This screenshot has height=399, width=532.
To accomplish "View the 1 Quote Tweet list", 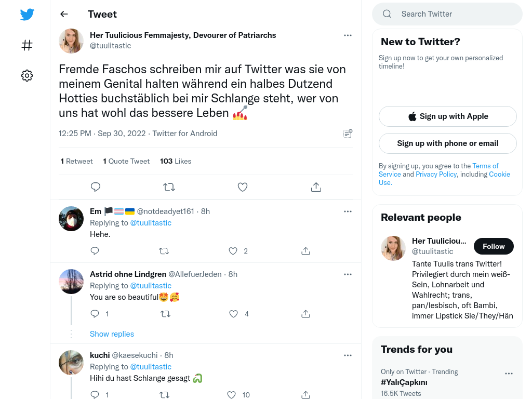I will pos(126,161).
